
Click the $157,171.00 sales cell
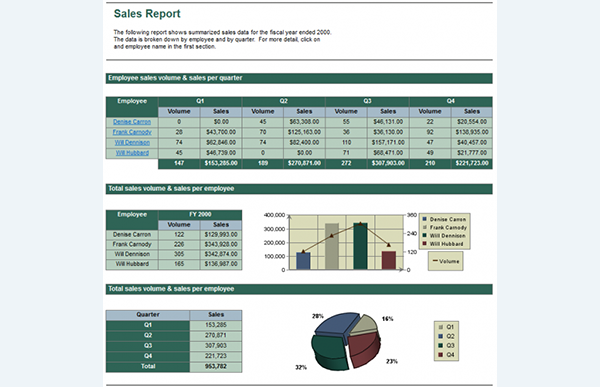point(388,142)
